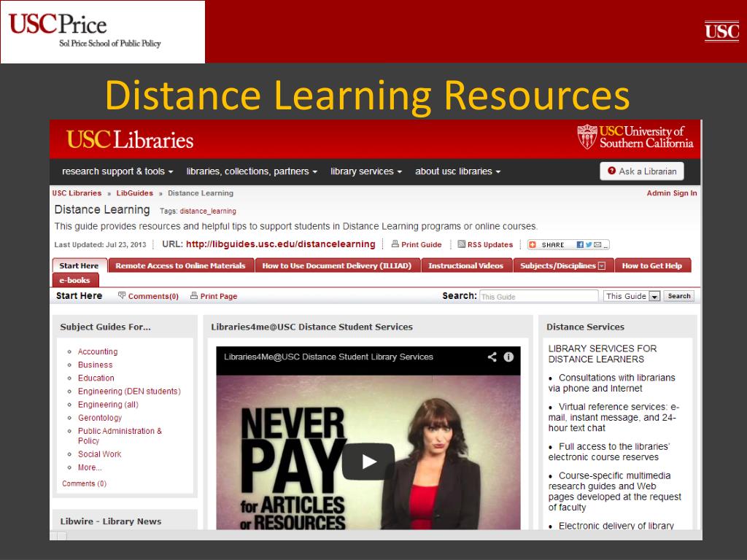Viewport: 747px width, 560px height.
Task: Open research support & tools menu
Action: [117, 171]
